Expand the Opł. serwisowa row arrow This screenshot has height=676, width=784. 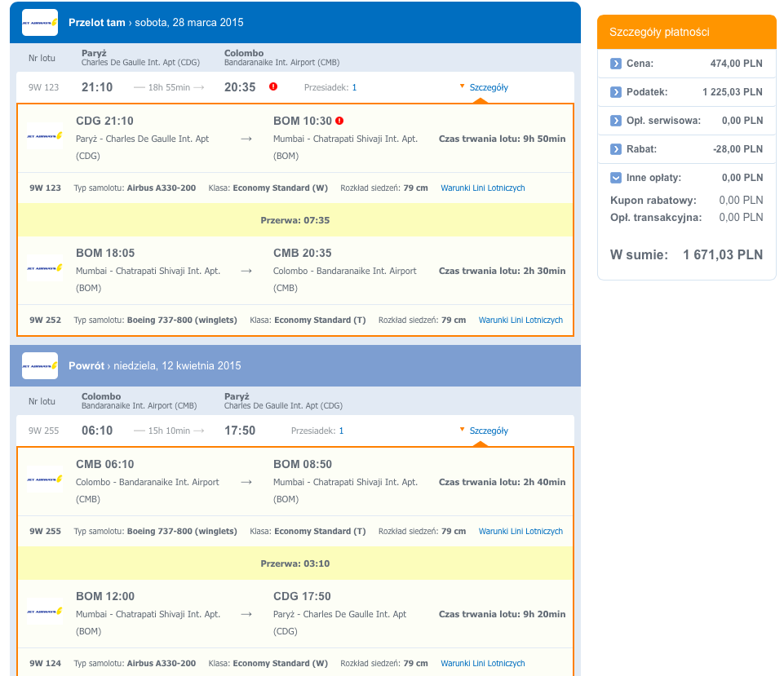coord(616,121)
